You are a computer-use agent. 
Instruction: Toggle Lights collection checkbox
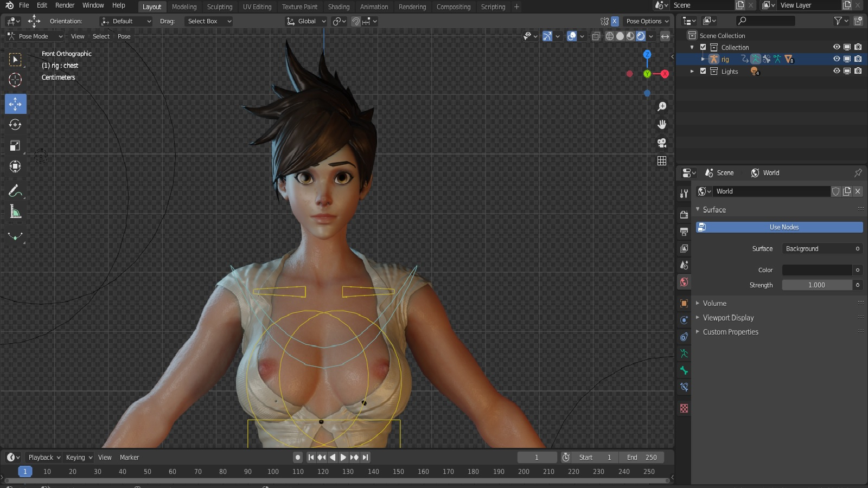703,71
